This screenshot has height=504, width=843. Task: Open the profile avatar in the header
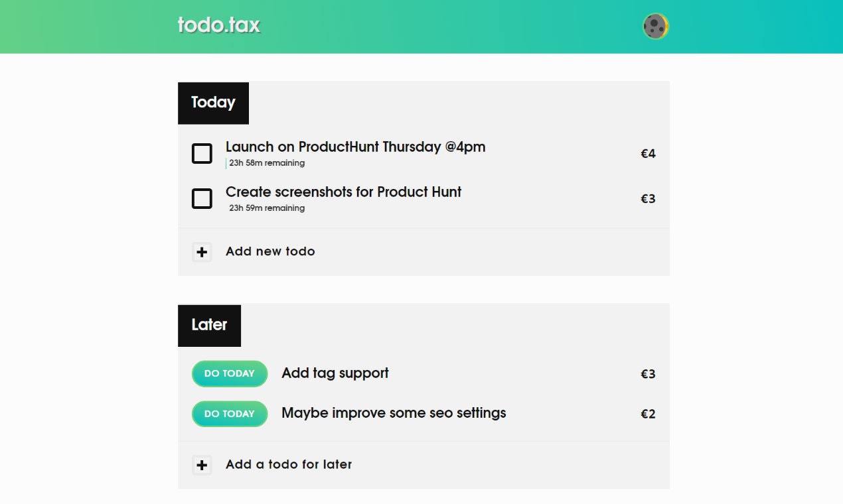(654, 27)
